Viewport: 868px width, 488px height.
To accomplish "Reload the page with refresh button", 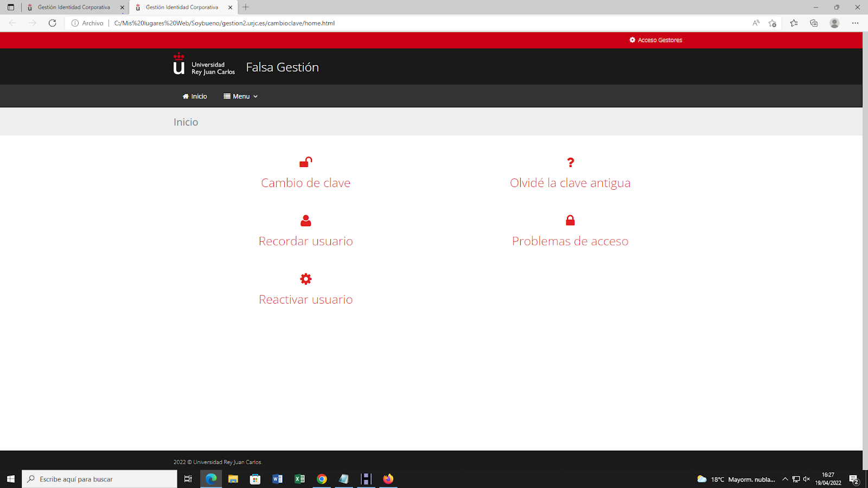I will tap(52, 23).
